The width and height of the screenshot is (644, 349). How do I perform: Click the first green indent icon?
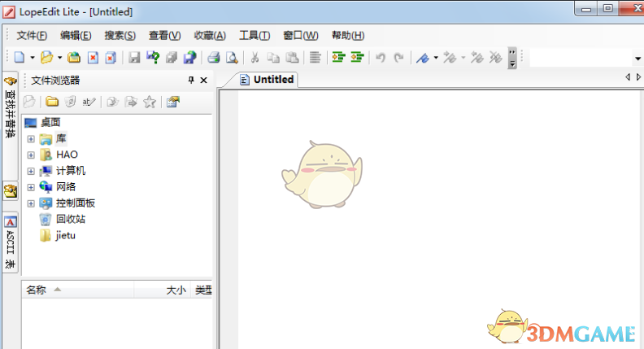point(338,57)
